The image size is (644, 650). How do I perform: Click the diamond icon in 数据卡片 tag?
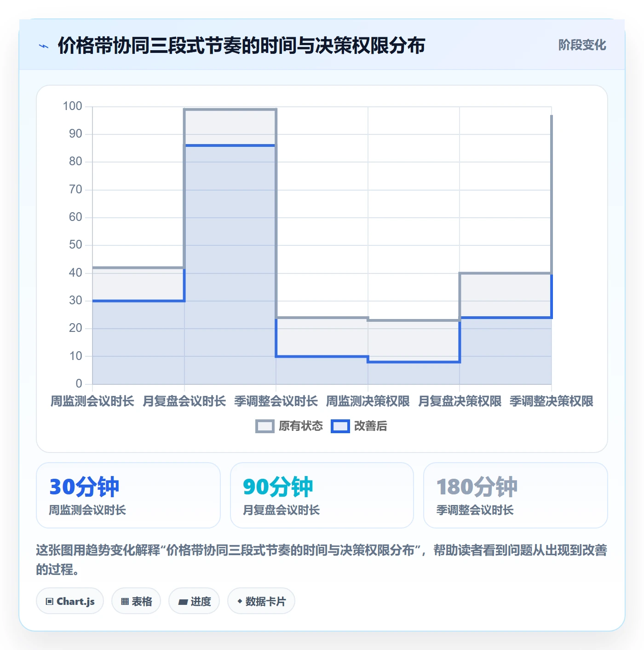tap(240, 601)
